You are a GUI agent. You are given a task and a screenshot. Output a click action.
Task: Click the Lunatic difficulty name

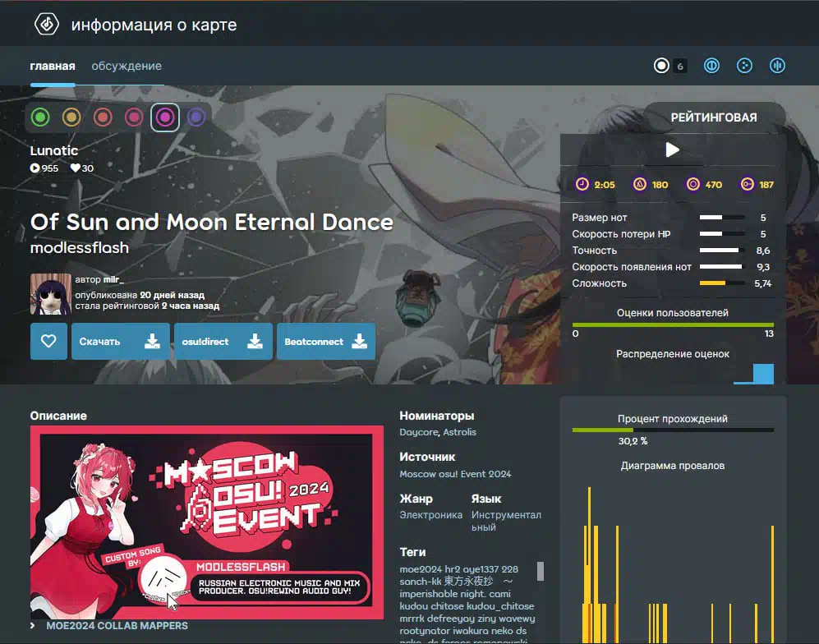pos(53,150)
